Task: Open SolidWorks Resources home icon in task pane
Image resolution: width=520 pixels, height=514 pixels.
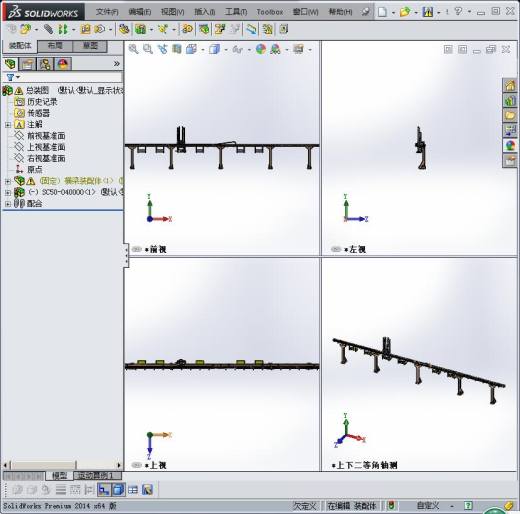Action: [510, 85]
